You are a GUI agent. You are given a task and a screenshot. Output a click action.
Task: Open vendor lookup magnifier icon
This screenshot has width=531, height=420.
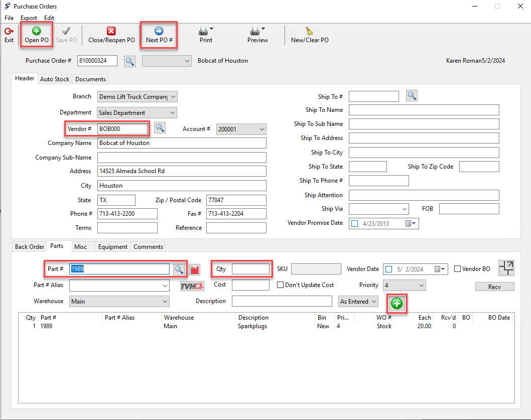(x=160, y=128)
